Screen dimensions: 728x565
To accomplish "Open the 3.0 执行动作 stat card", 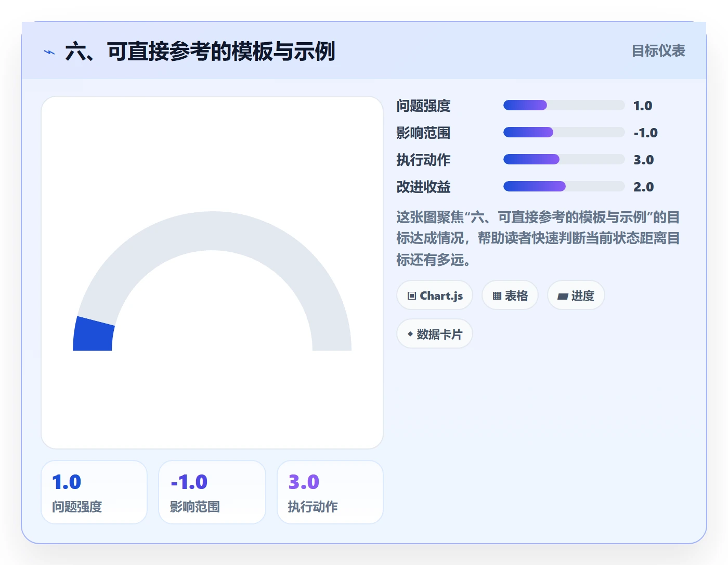I will click(x=330, y=492).
